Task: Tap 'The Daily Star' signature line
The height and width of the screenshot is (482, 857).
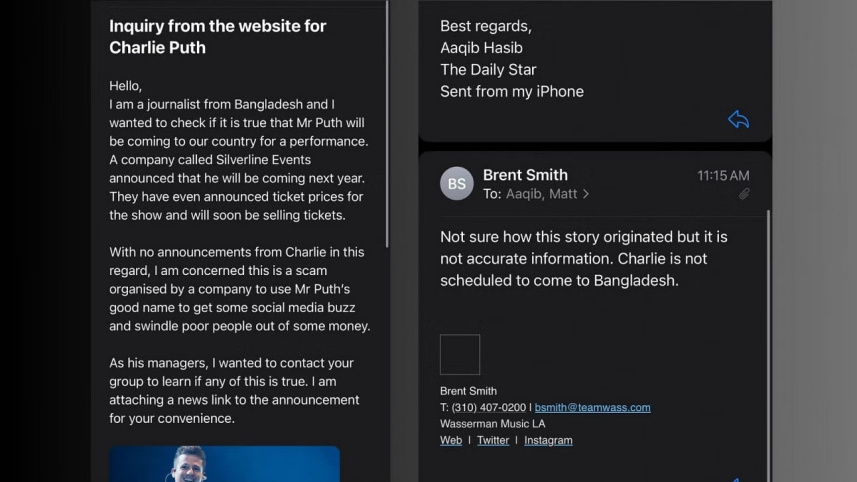Action: pos(488,69)
